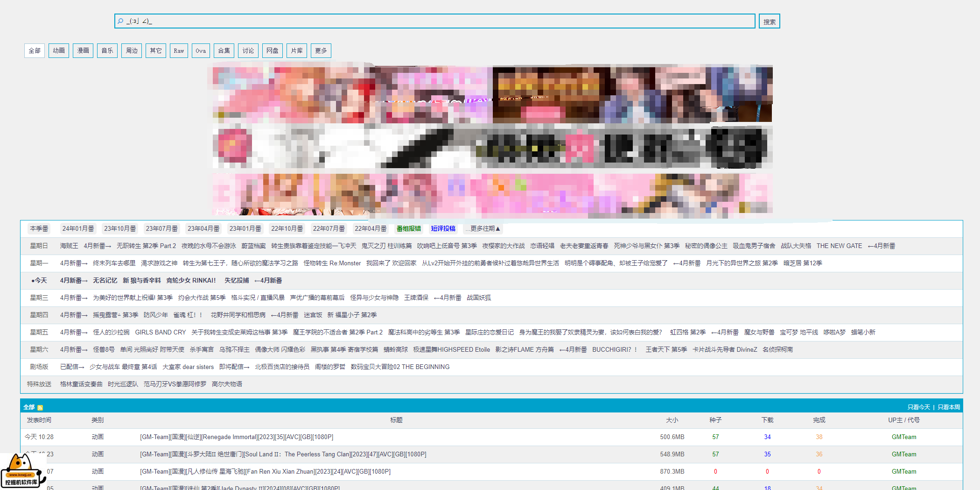Click GMTeam uploader in first row
Viewport: 980px width, 490px height.
(x=903, y=437)
